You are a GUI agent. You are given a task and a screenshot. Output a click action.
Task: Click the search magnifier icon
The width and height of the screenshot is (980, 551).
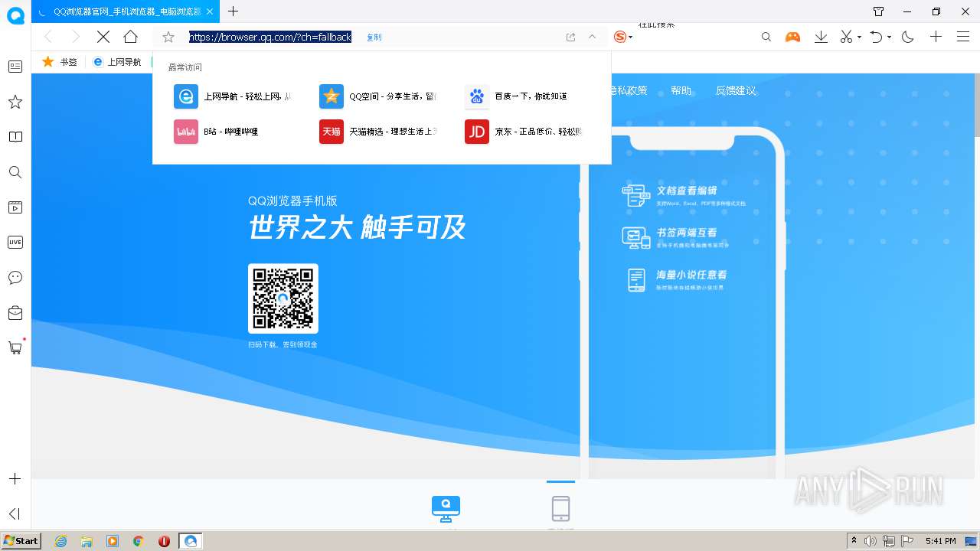[766, 37]
